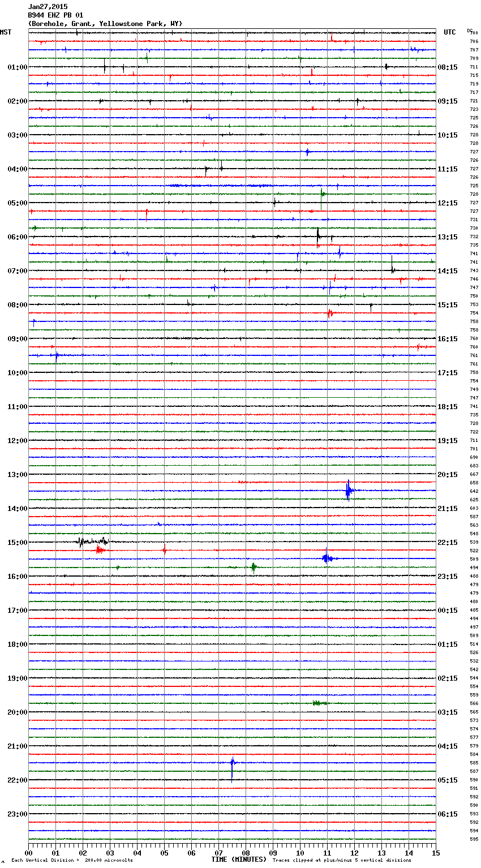This screenshot has width=481, height=868.
Task: Click the 14:15 UTC time label
Action: coord(448,271)
